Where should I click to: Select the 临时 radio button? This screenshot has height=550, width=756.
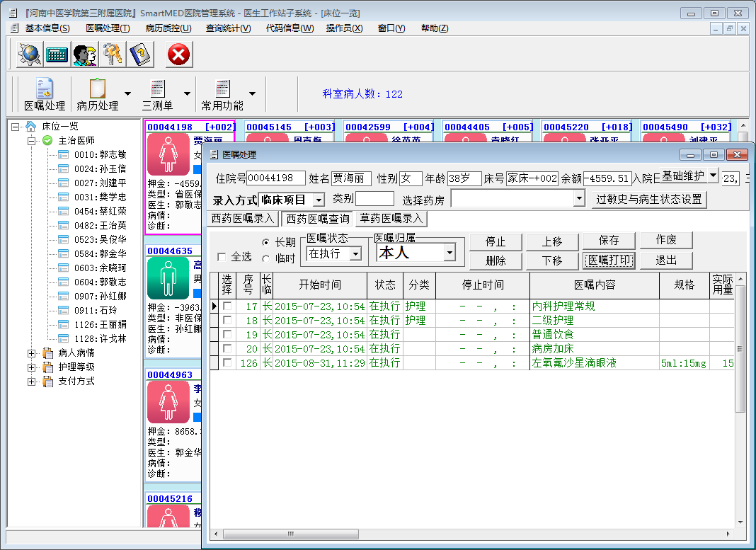265,259
